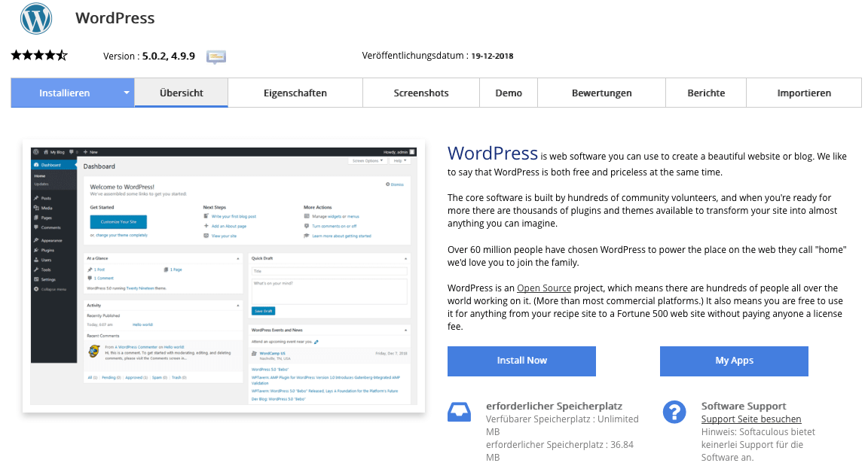Click the Verfübarer Speicherplatz : Unlimited text

562,419
